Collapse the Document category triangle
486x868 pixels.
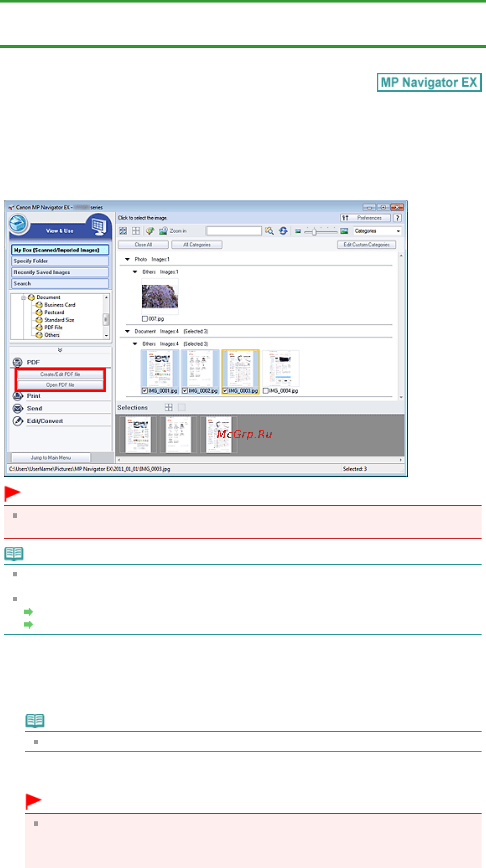pyautogui.click(x=127, y=331)
